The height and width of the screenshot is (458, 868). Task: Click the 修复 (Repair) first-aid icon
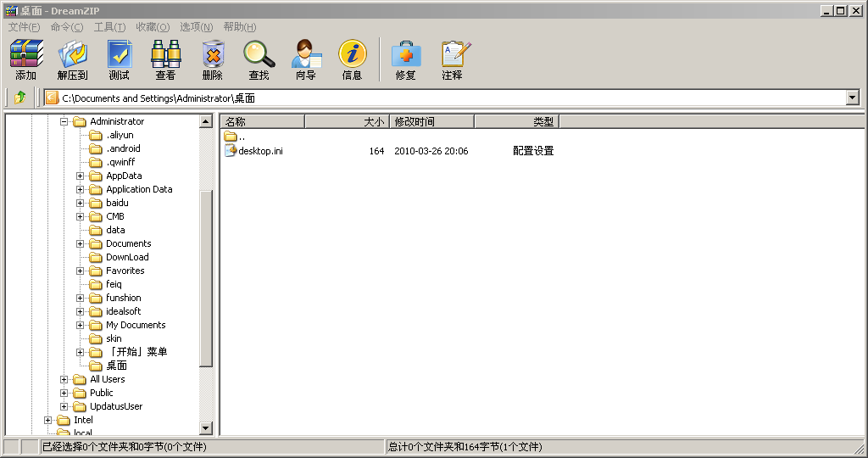click(406, 53)
